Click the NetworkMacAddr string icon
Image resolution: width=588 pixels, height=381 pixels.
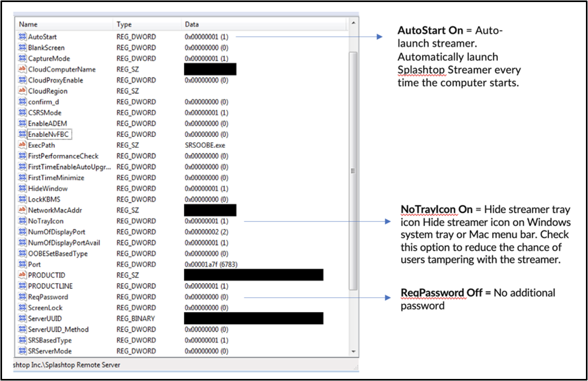(23, 211)
